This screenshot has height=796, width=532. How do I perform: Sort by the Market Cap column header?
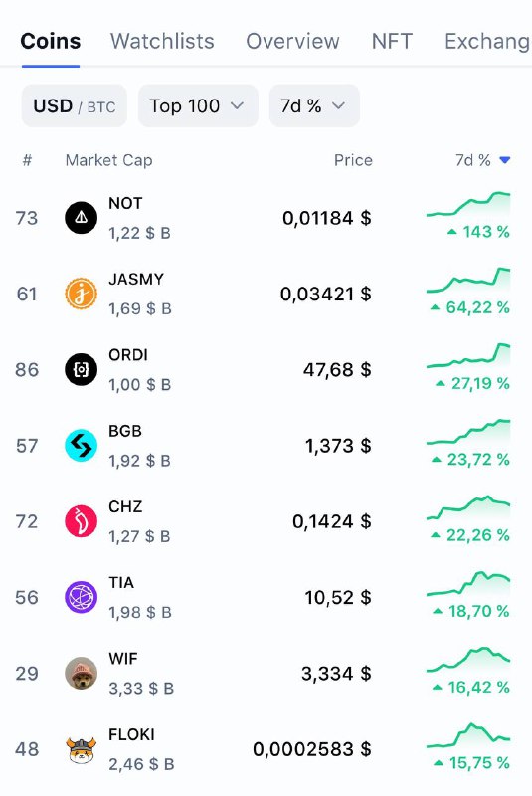click(109, 160)
